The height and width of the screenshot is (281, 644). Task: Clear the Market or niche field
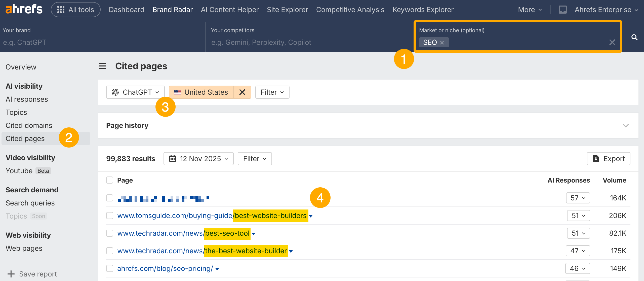click(x=612, y=42)
